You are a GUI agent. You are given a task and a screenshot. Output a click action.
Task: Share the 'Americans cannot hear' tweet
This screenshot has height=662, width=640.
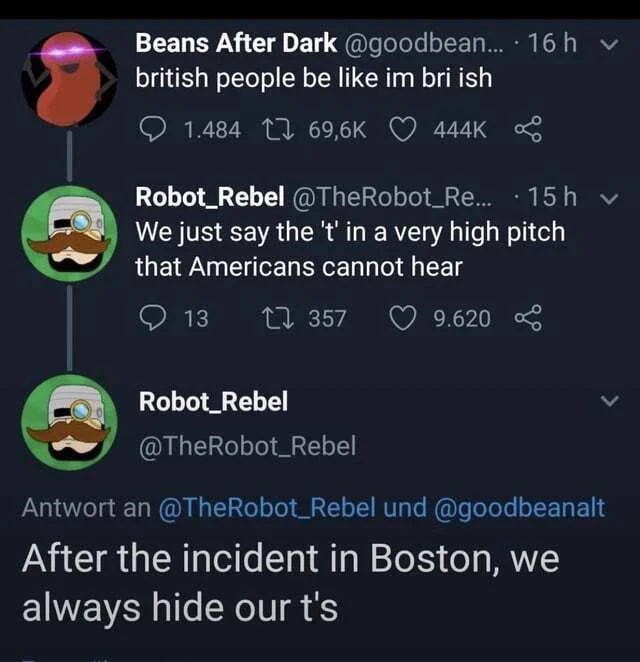528,317
